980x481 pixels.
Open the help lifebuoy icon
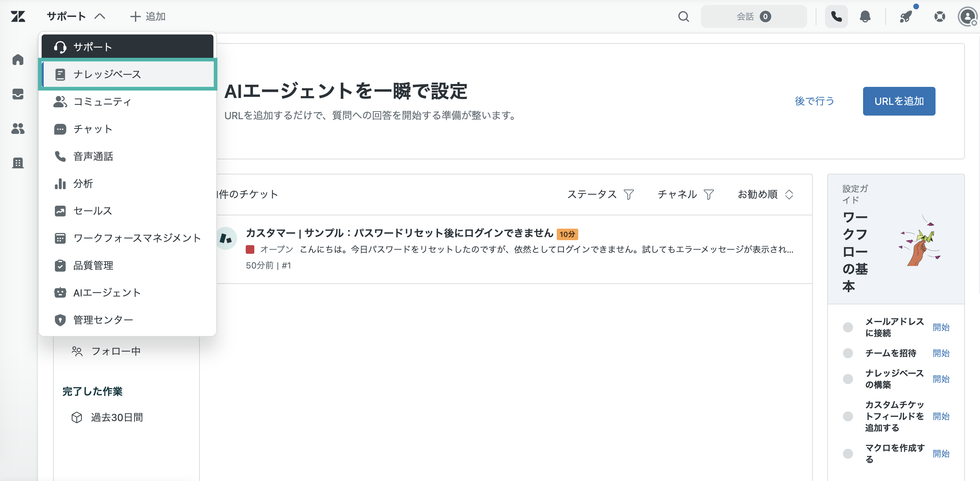click(x=940, y=17)
